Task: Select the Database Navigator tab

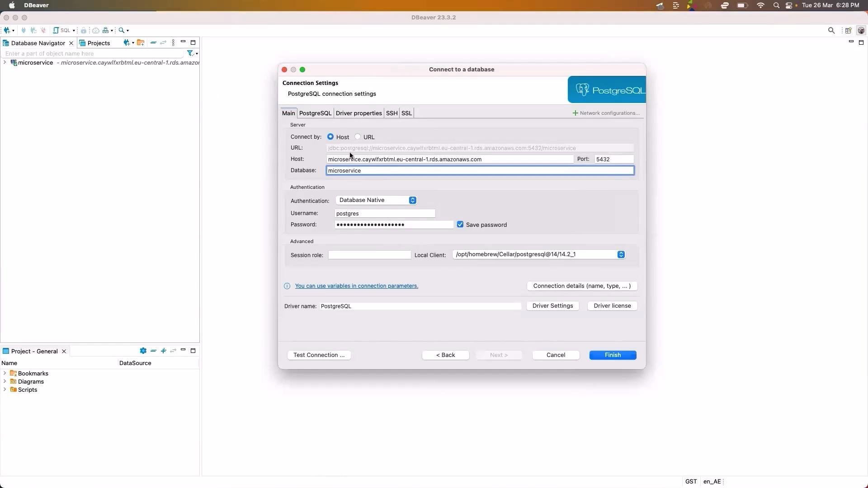Action: point(38,43)
